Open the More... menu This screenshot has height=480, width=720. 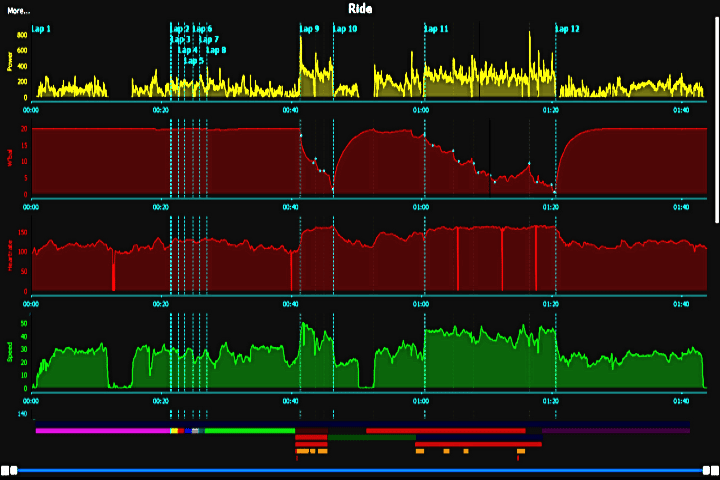18,11
